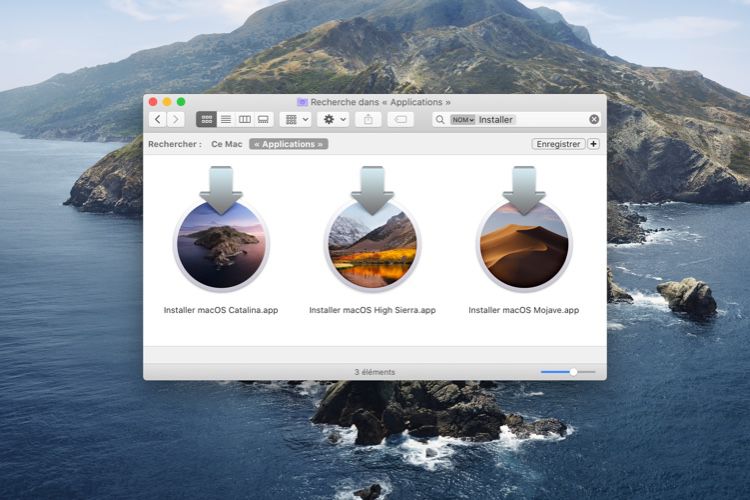Click the icon size slider

coord(568,372)
